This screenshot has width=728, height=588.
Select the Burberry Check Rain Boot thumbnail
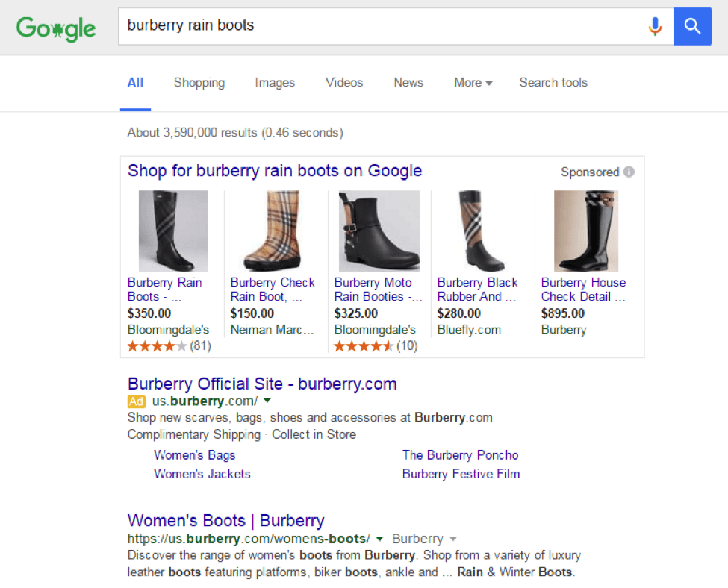276,231
